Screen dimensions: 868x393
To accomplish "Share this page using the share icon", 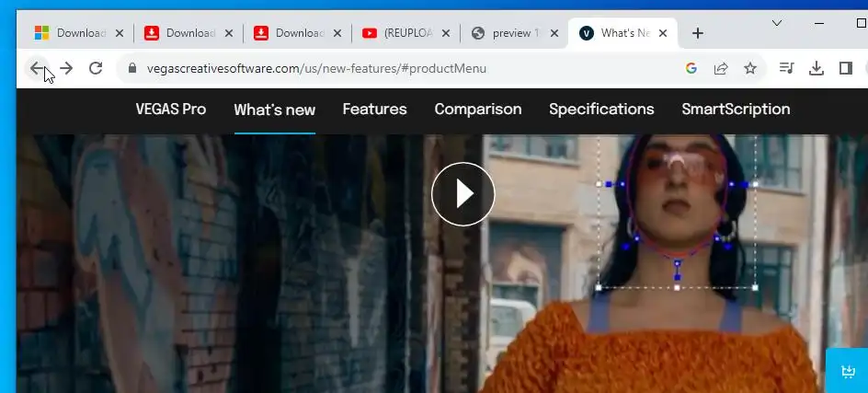I will [x=720, y=68].
